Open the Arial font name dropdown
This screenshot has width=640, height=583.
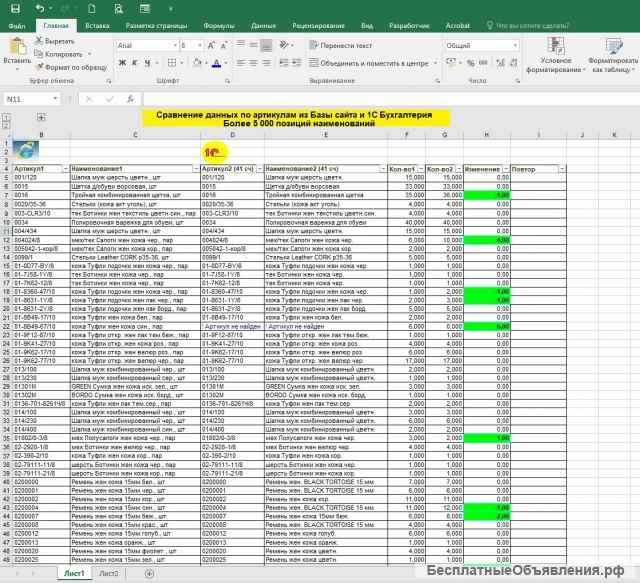175,45
